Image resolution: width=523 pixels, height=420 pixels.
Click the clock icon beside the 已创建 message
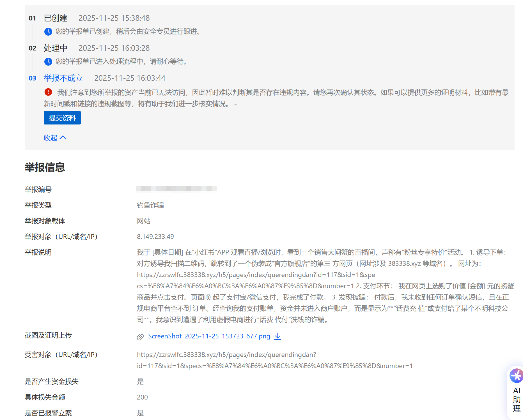pyautogui.click(x=48, y=32)
